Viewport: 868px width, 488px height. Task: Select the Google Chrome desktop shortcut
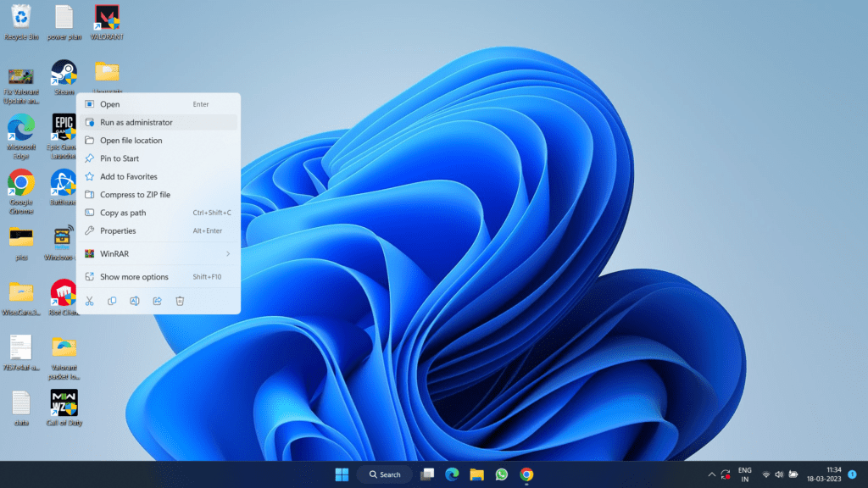[21, 191]
